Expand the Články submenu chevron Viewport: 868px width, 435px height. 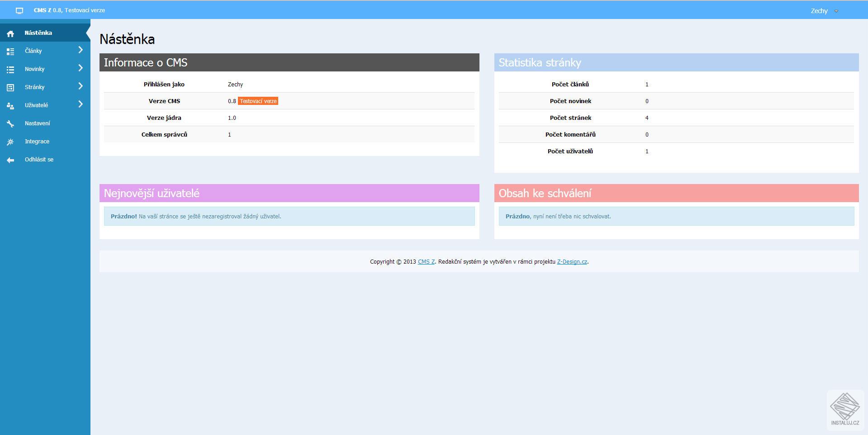coord(81,50)
